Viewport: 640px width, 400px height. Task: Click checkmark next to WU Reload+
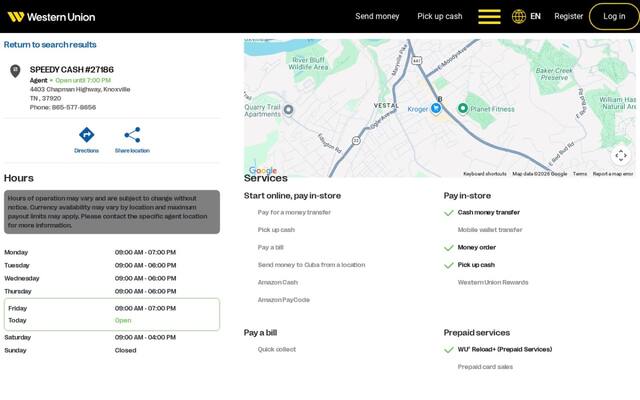[449, 350]
